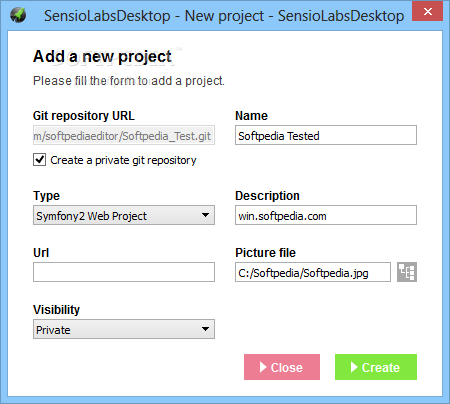Expand the Visibility dropdown set to Private

(x=124, y=329)
